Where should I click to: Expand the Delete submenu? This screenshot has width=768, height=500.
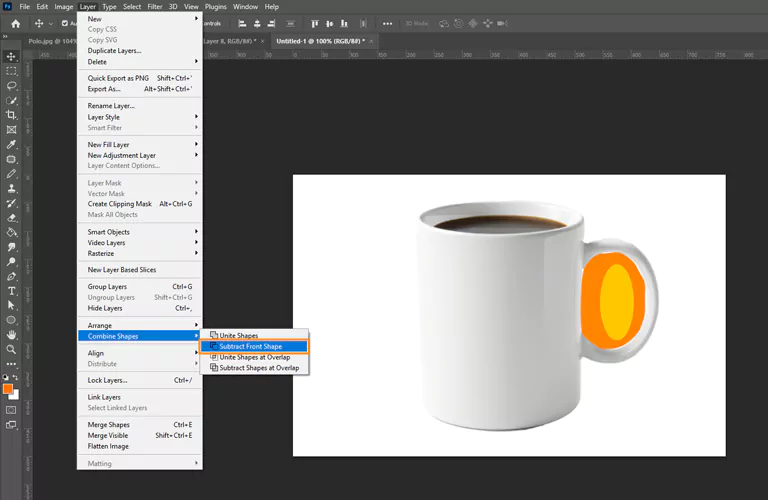(196, 62)
